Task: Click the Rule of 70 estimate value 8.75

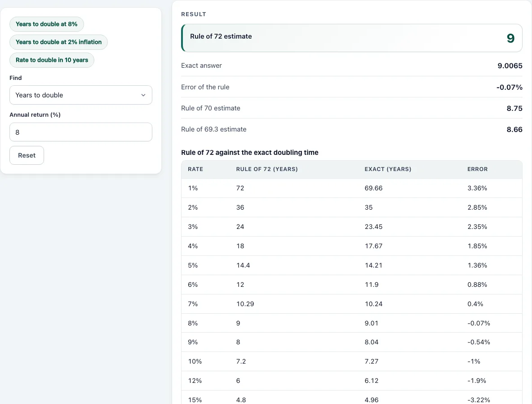Action: [x=514, y=109]
